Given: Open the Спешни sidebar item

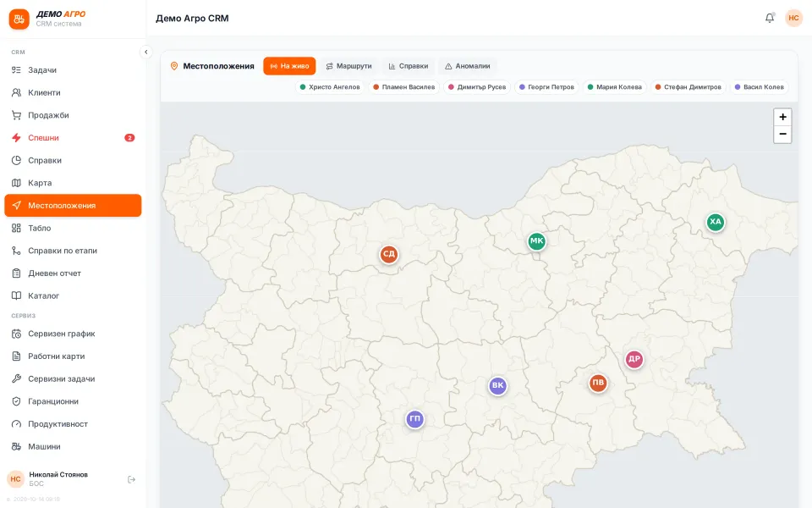Looking at the screenshot, I should point(73,138).
